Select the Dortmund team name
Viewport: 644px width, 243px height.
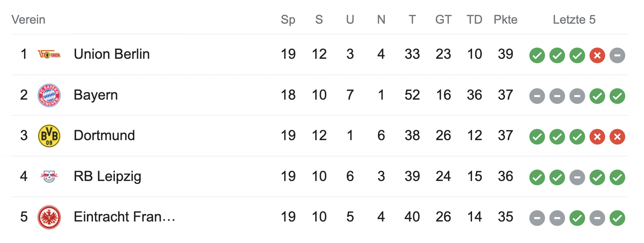click(x=104, y=135)
